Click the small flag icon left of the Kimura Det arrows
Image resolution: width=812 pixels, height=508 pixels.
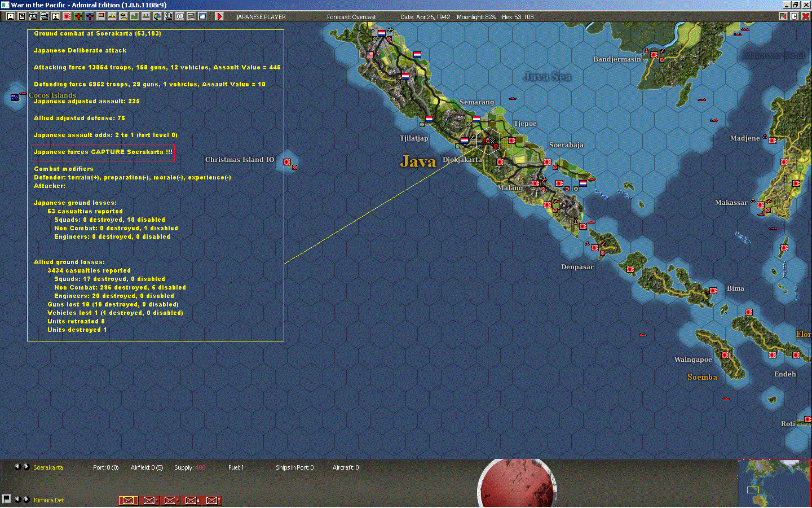point(7,499)
